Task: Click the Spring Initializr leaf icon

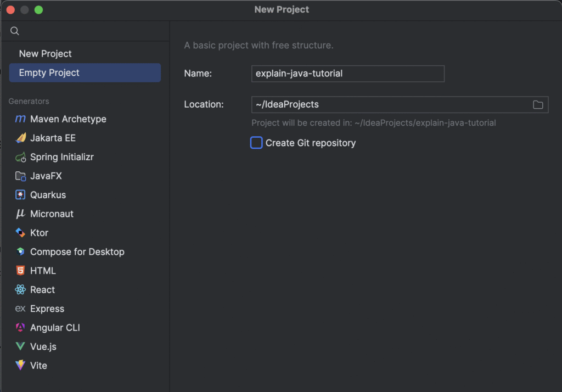Action: [x=20, y=158]
